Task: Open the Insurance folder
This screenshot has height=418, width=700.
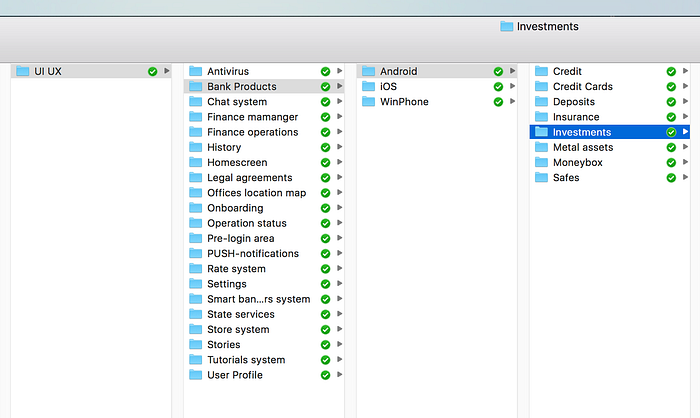Action: pos(610,117)
